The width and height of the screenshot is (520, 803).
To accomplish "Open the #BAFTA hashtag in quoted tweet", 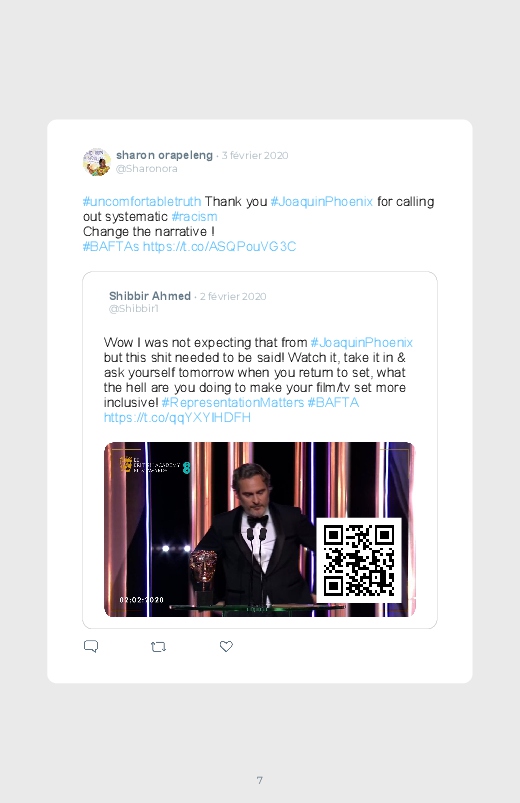I will pos(333,403).
